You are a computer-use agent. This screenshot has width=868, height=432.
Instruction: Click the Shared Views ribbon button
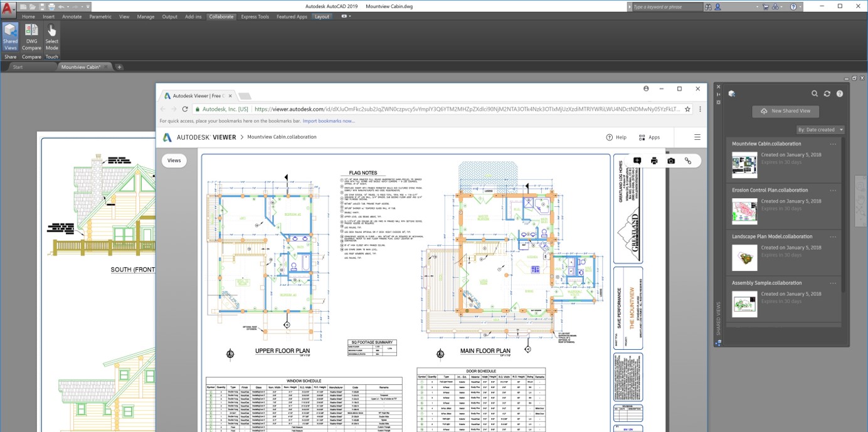coord(10,37)
